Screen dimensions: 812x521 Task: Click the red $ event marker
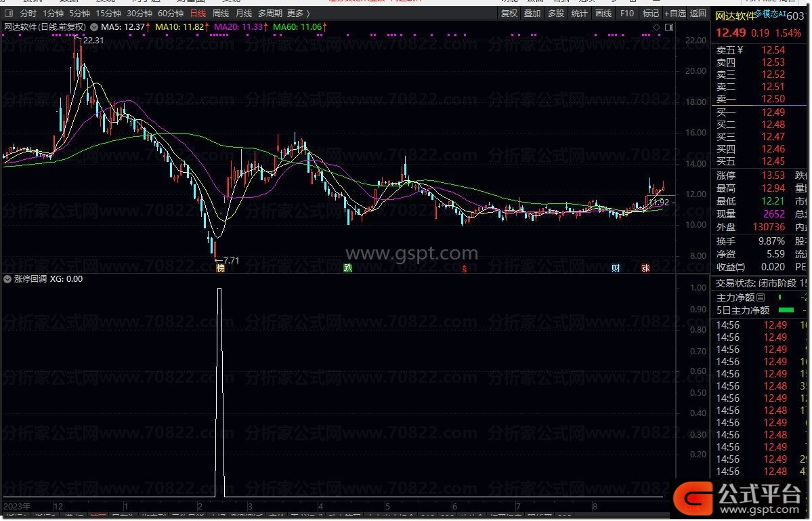(x=465, y=268)
